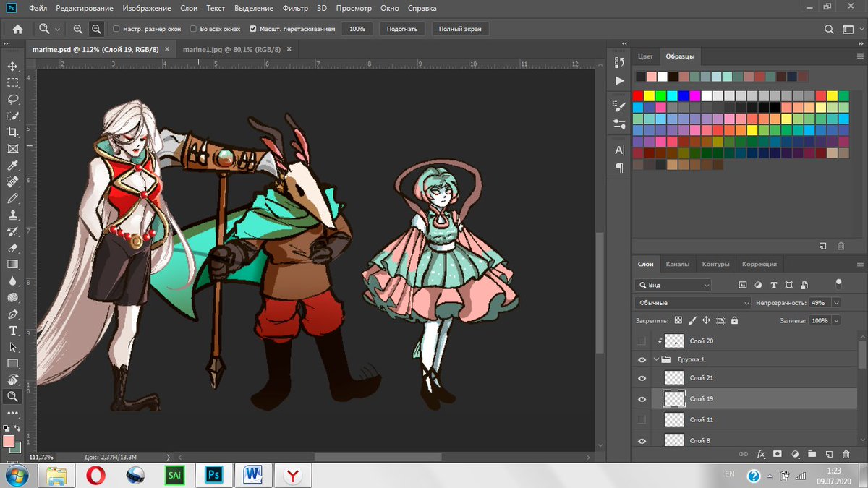This screenshot has width=868, height=488.
Task: Pick the yellow swatch in Образцы panel
Action: pos(650,95)
